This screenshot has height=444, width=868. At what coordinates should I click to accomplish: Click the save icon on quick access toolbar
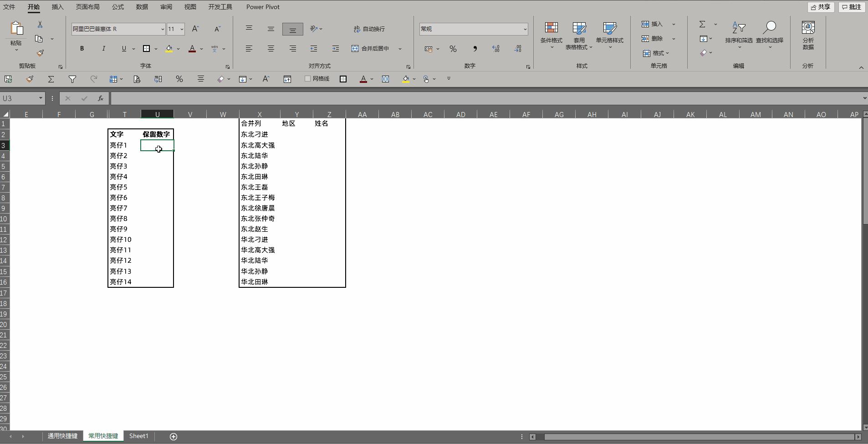8,79
